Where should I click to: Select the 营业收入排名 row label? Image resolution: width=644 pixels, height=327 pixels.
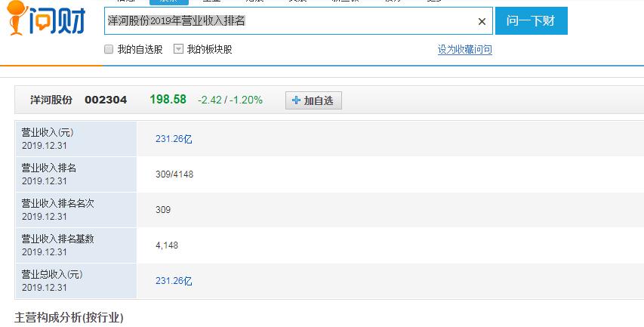click(x=49, y=168)
